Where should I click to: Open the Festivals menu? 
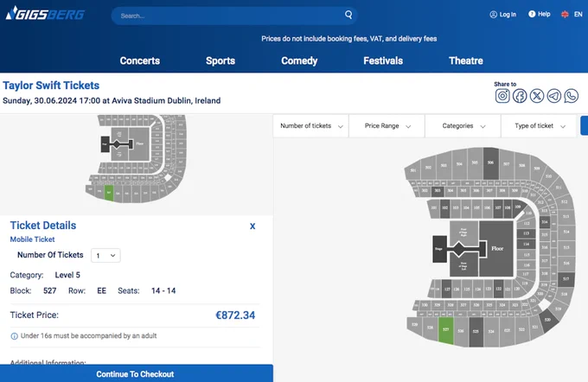coord(383,60)
